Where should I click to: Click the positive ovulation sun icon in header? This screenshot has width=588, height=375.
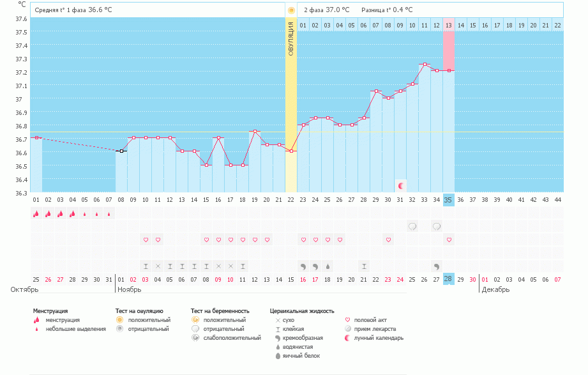pos(291,10)
